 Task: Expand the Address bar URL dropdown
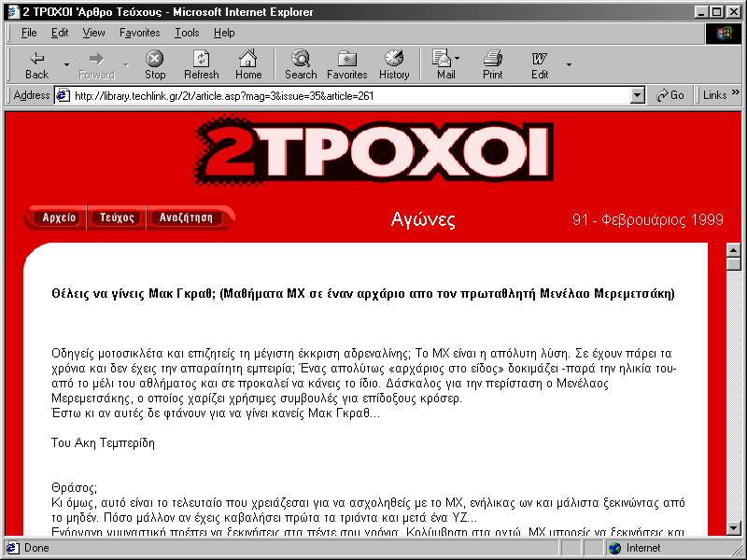[638, 96]
